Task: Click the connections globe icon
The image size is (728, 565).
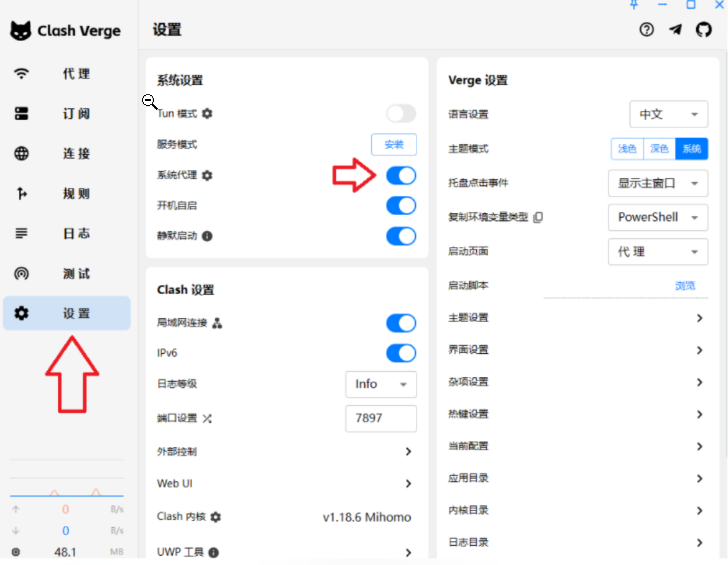Action: coord(21,153)
